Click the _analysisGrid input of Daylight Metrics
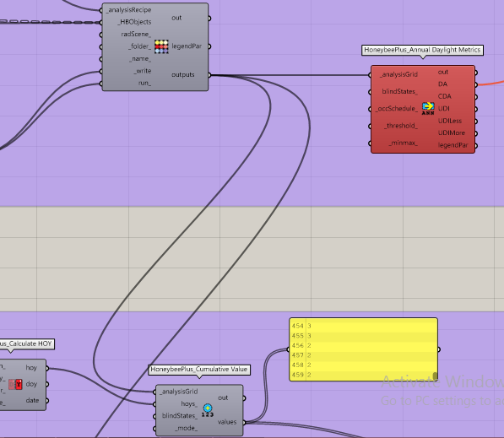The image size is (504, 438). click(398, 74)
